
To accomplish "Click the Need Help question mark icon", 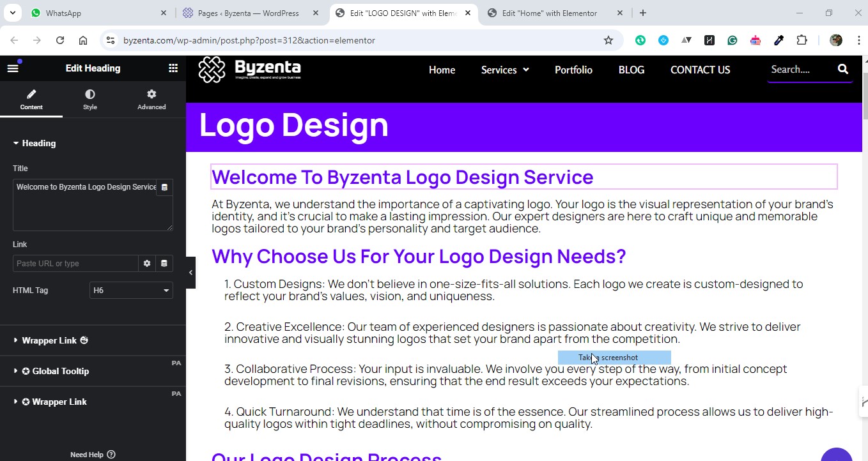I will (x=110, y=454).
